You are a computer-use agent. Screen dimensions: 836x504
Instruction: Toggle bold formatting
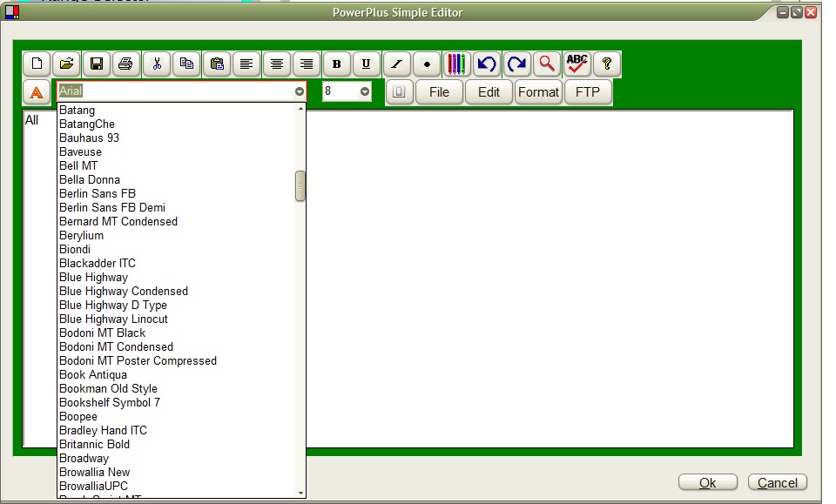(336, 64)
